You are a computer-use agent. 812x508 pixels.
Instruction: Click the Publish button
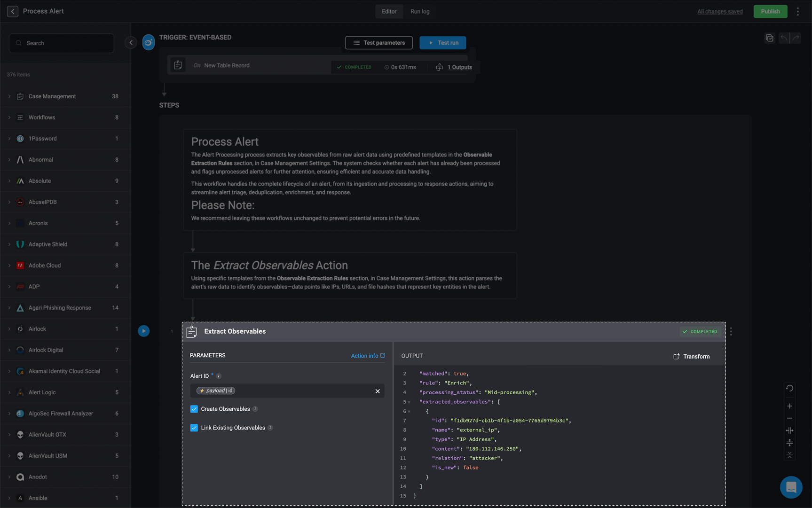coord(770,11)
